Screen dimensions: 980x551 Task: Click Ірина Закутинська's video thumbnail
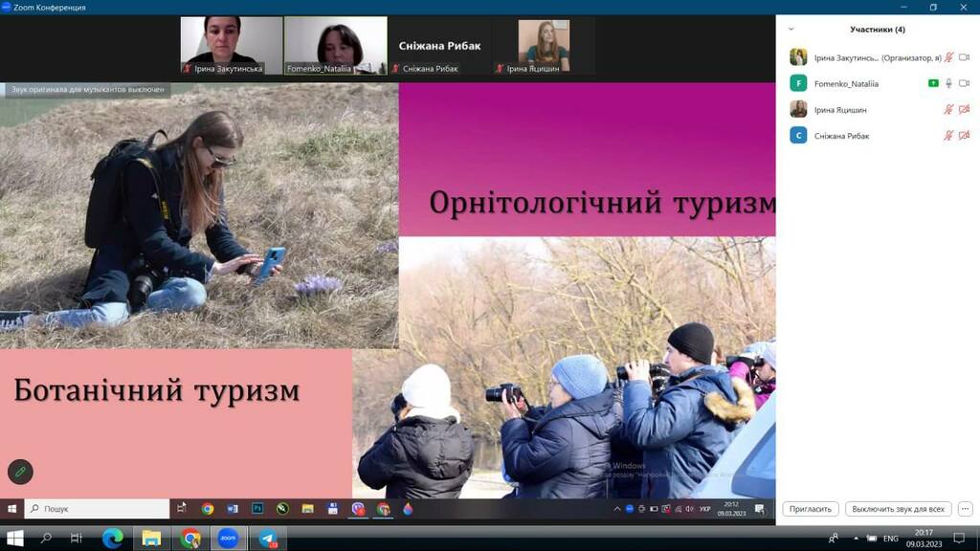click(x=231, y=45)
